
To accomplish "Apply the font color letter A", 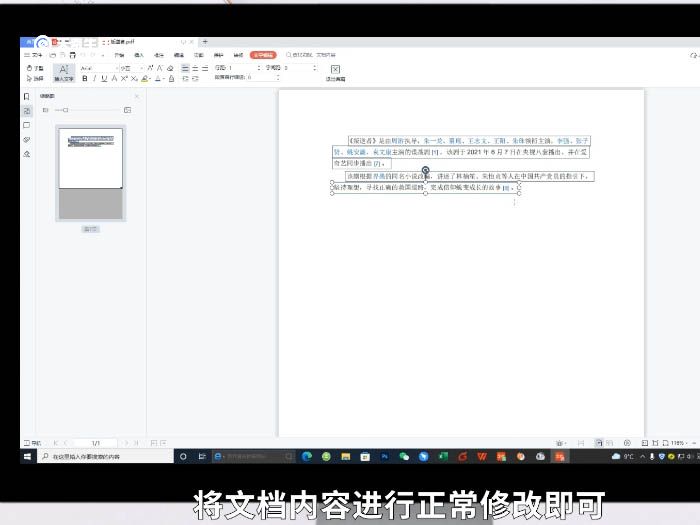I will point(158,79).
